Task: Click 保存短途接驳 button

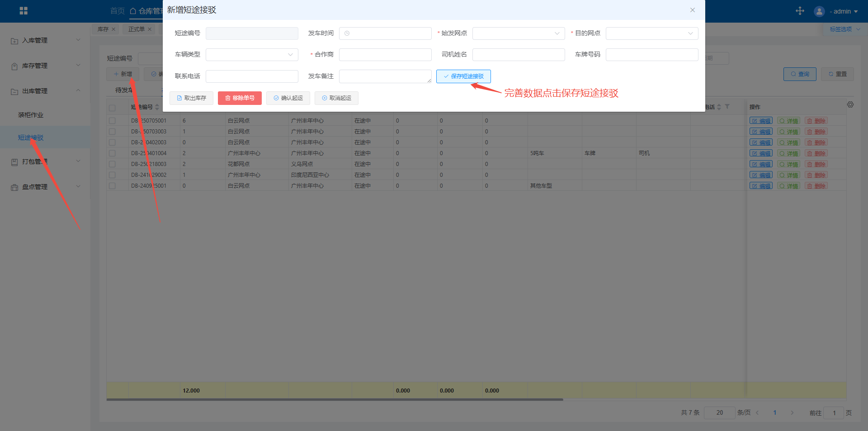Action: click(x=463, y=76)
